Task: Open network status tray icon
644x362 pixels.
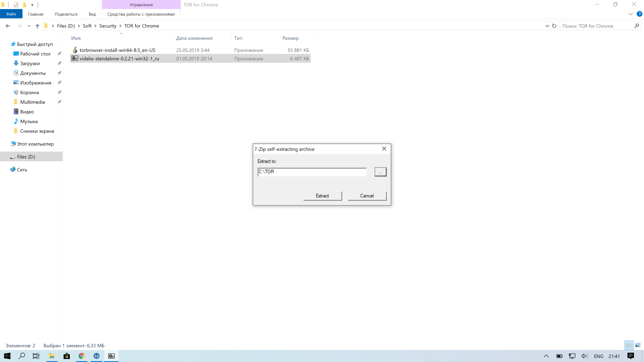Action: click(x=572, y=356)
